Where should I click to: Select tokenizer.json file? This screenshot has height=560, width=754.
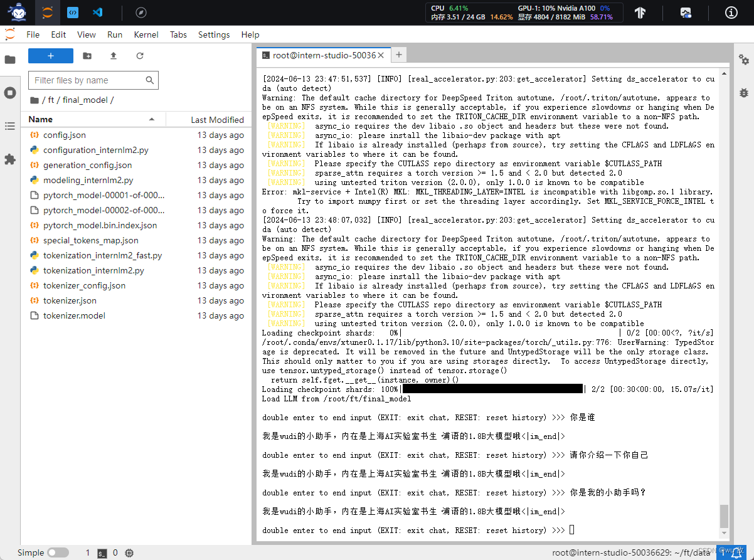tap(136, 300)
